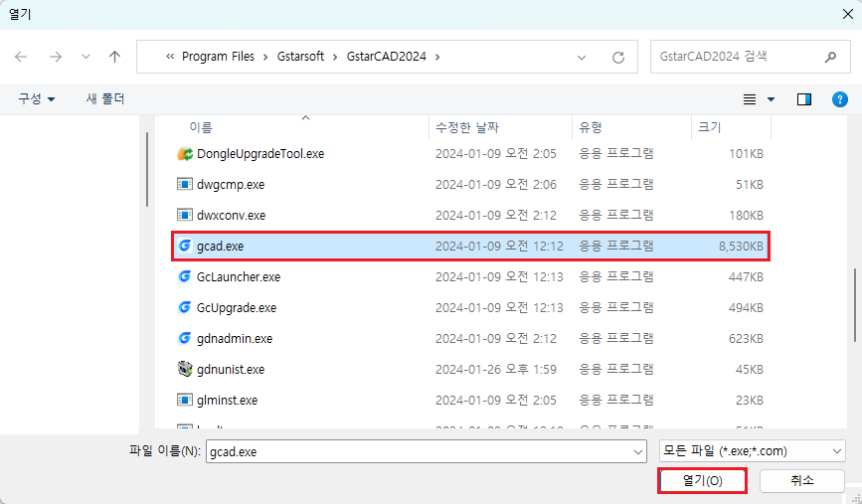Open the file type filter 모든 파일 dropdown
This screenshot has width=862, height=504.
pos(752,451)
